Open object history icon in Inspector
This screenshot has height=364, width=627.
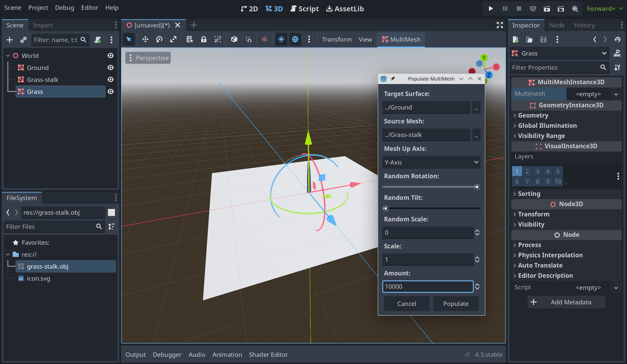tap(618, 39)
